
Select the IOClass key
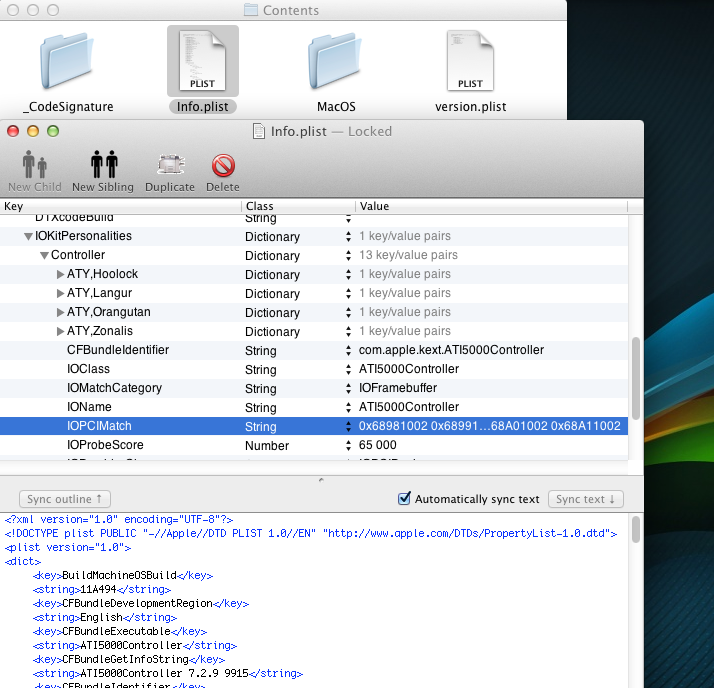pyautogui.click(x=88, y=369)
